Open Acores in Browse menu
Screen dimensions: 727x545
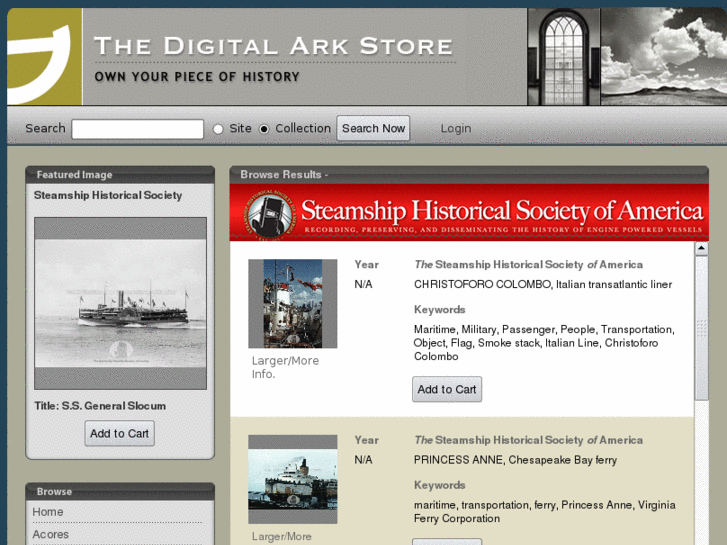tap(51, 534)
